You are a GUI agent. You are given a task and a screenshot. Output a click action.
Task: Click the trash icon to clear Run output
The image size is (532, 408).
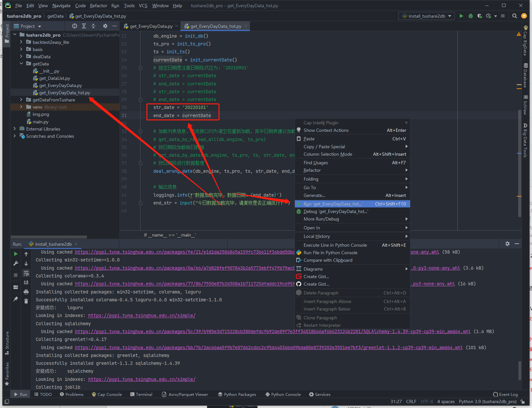pos(26,301)
